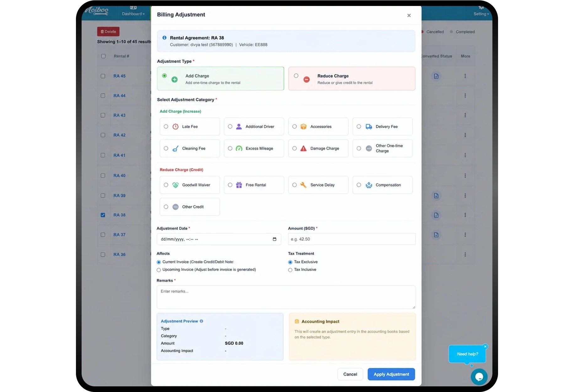
Task: Select the Tax Inclusive radio button
Action: point(290,270)
